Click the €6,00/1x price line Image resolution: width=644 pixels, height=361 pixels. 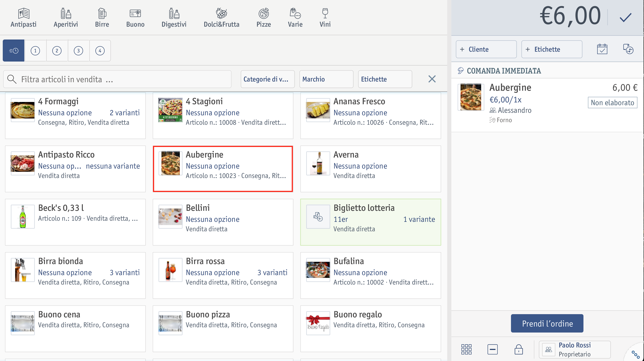[x=505, y=100]
